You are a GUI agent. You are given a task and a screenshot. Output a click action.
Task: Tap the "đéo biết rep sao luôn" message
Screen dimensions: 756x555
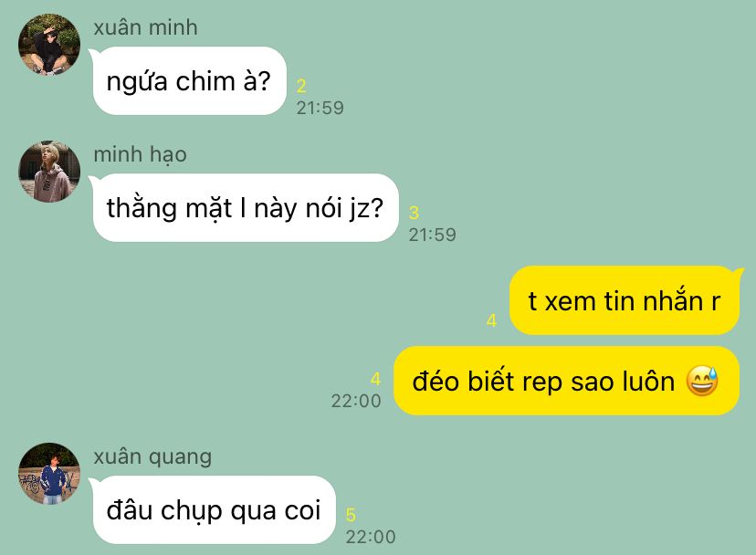click(566, 381)
